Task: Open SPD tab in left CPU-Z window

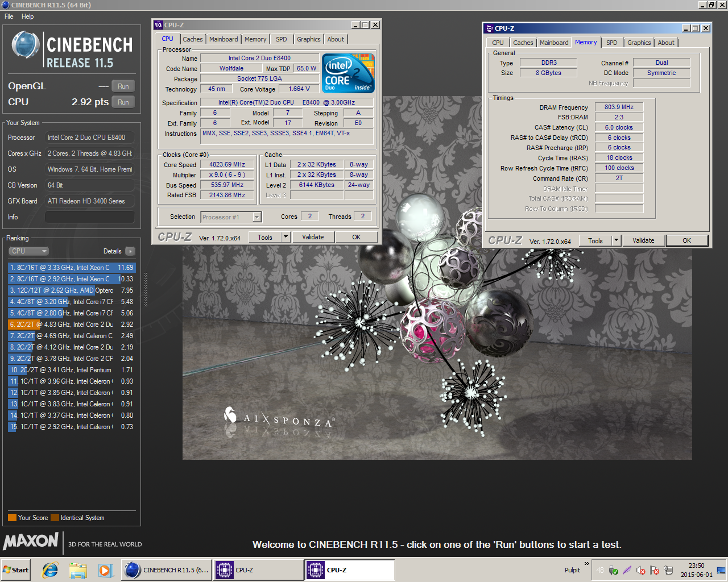Action: point(282,39)
